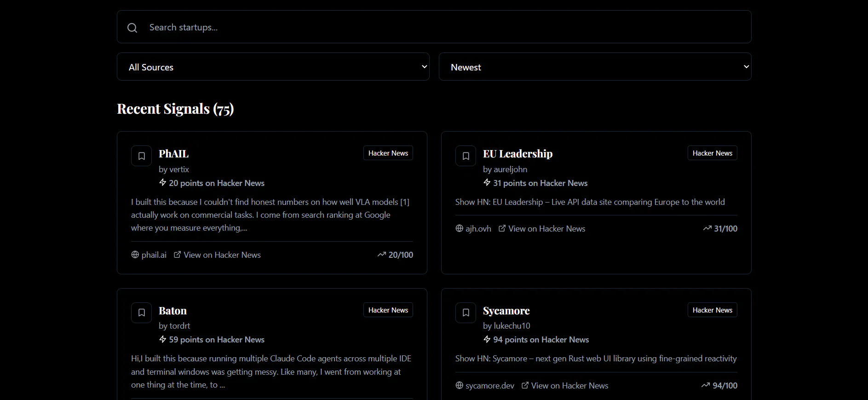
Task: Click the trending arrow icon beside 20/100
Action: 381,254
